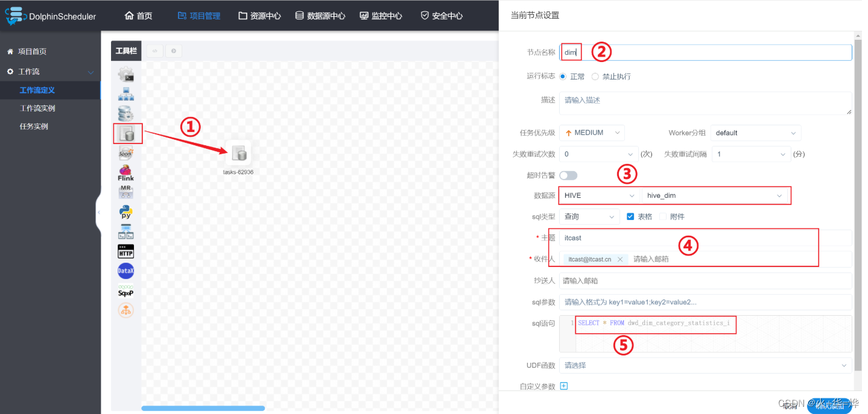This screenshot has height=414, width=868.
Task: Click the node settings vertical scrollbar
Action: click(857, 205)
